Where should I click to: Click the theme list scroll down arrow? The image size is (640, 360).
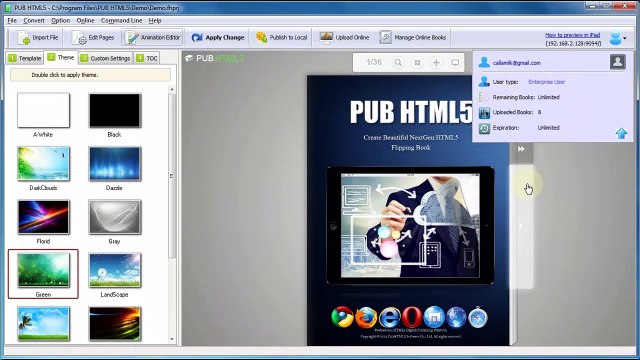pyautogui.click(x=172, y=339)
